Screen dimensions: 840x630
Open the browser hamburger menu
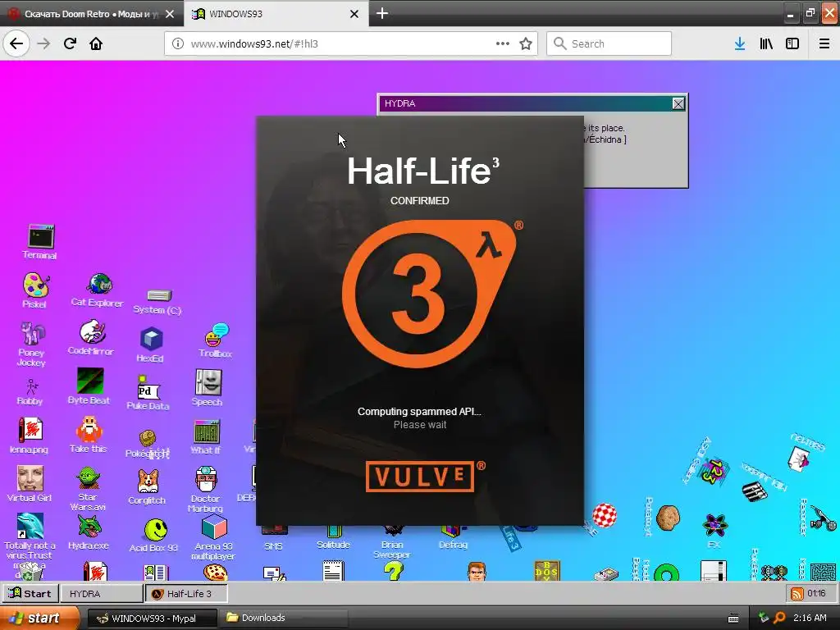click(824, 43)
